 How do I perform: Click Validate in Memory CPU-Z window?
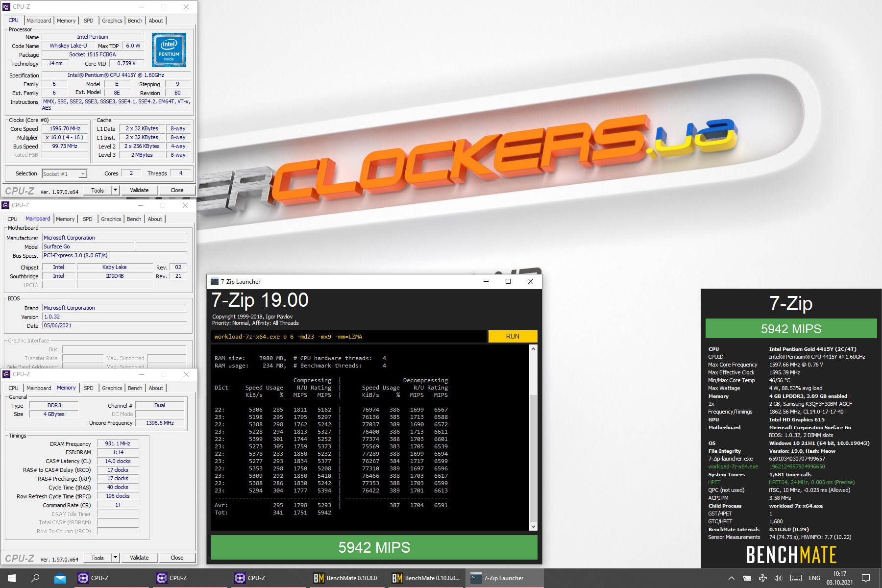pyautogui.click(x=139, y=558)
